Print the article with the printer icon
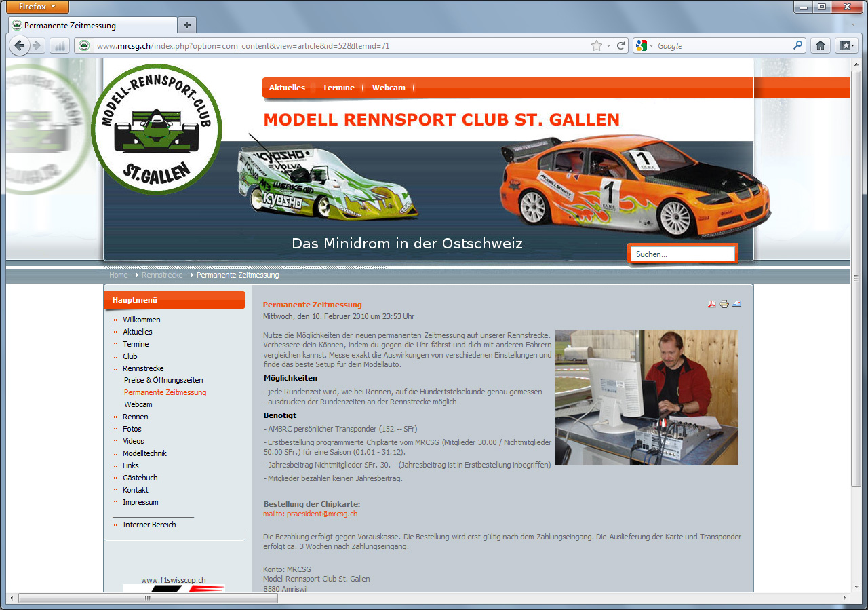 pos(724,304)
